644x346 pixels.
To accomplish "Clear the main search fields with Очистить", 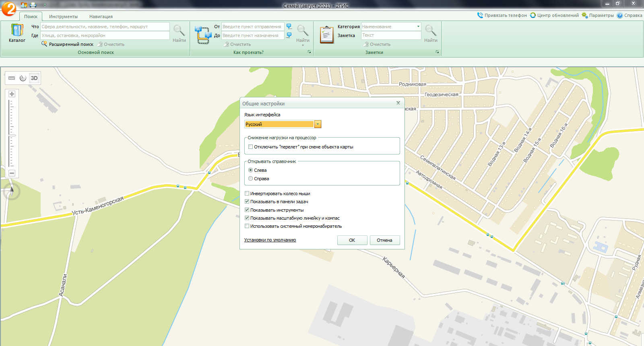I will (x=111, y=44).
